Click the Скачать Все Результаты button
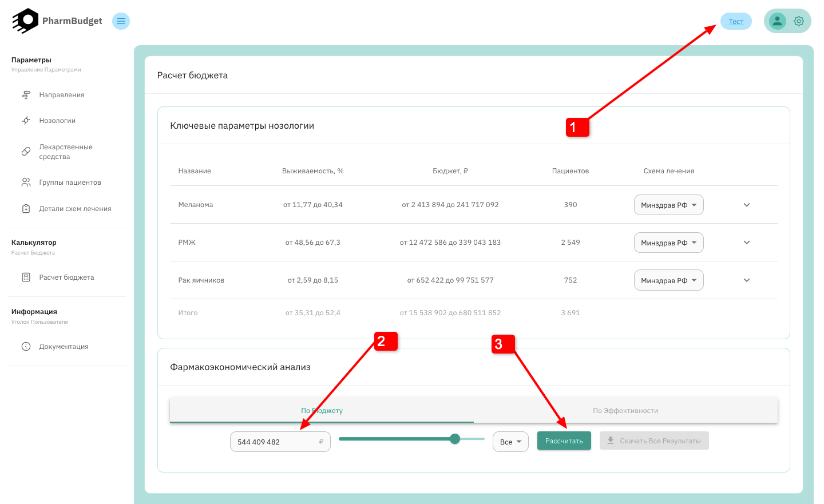Viewport: 824px width, 504px height. [x=654, y=440]
